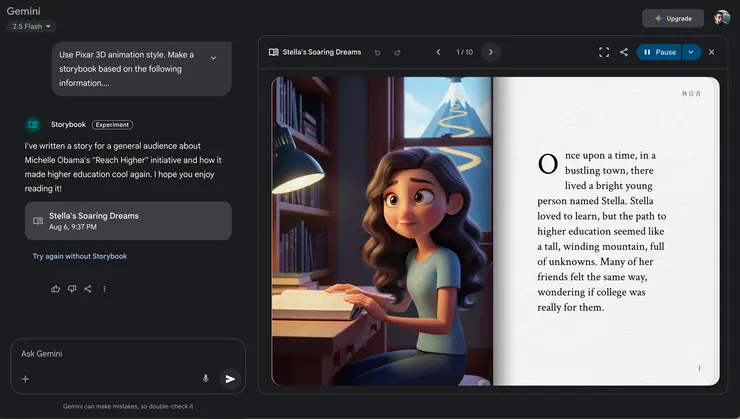Send the message with the send arrow
740x419 pixels.
click(x=230, y=379)
